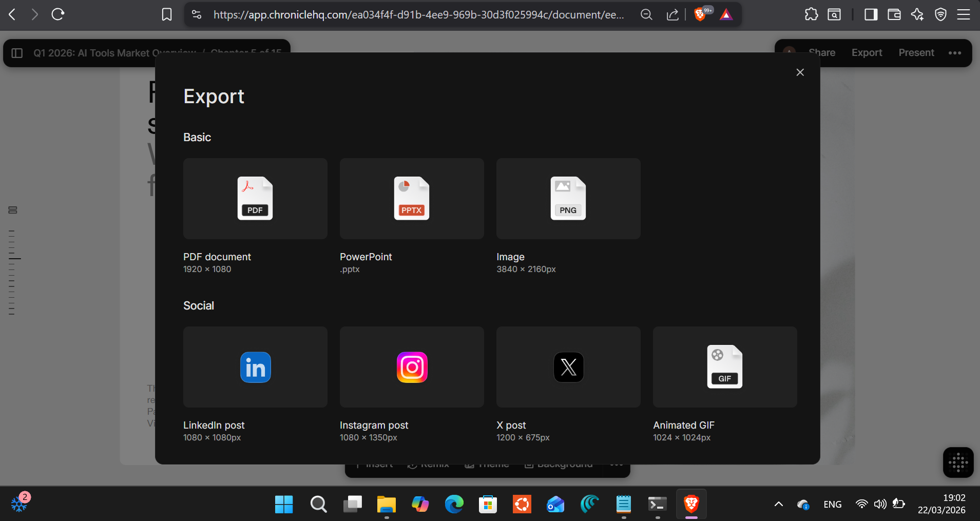Open the browser extensions puzzle icon
Viewport: 980px width, 521px height.
coord(811,14)
